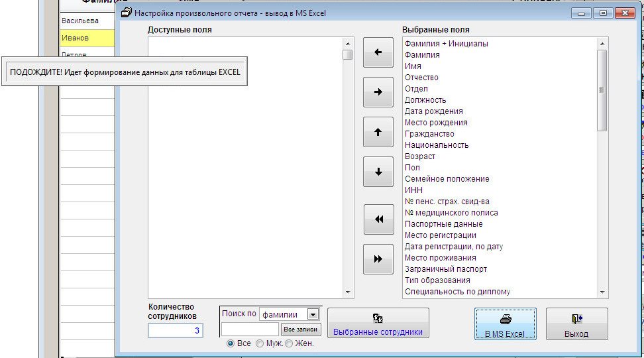The height and width of the screenshot is (358, 644).
Task: Select Фамилия + Инициалы in selected fields
Action: (x=447, y=44)
